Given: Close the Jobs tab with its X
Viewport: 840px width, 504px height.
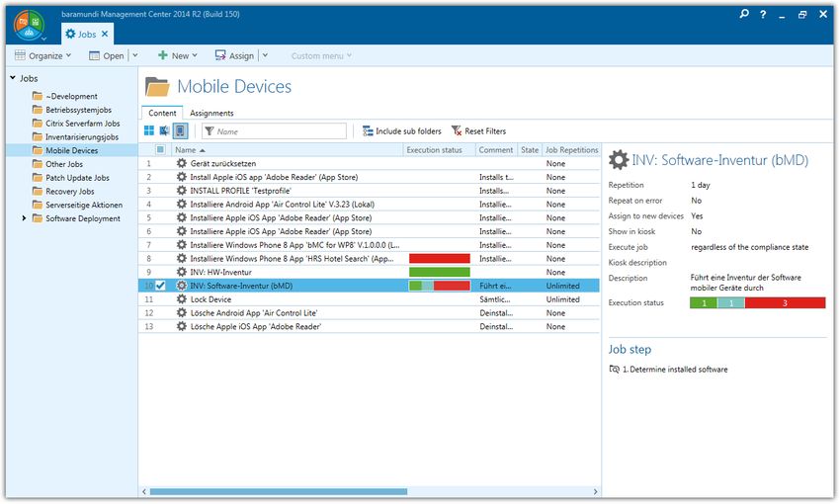Looking at the screenshot, I should [105, 34].
